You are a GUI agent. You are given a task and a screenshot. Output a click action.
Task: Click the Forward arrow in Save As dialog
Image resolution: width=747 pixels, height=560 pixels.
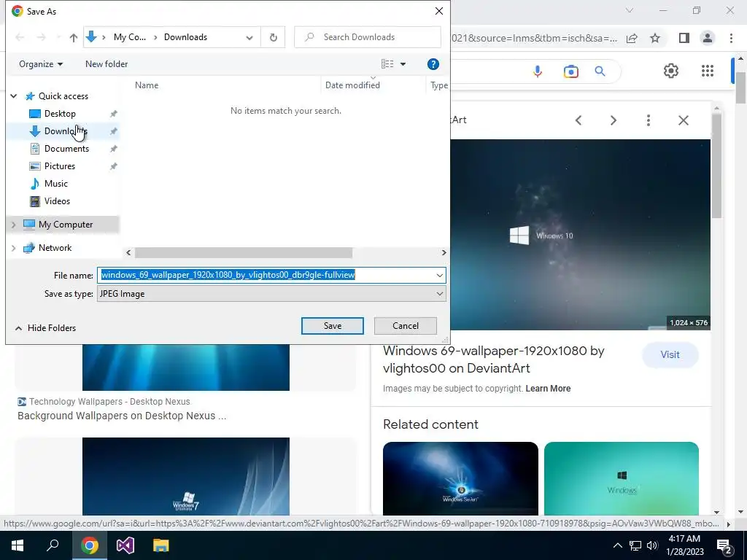click(x=42, y=37)
